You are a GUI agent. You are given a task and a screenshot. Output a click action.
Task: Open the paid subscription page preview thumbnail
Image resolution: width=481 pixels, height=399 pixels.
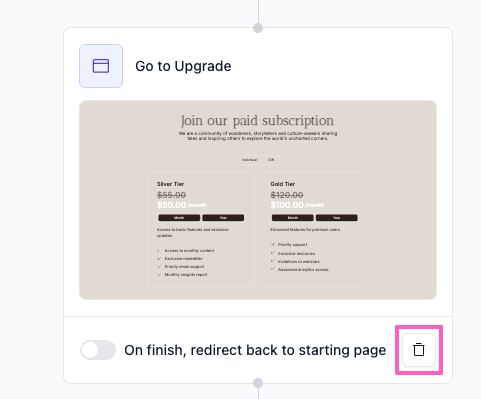click(258, 200)
